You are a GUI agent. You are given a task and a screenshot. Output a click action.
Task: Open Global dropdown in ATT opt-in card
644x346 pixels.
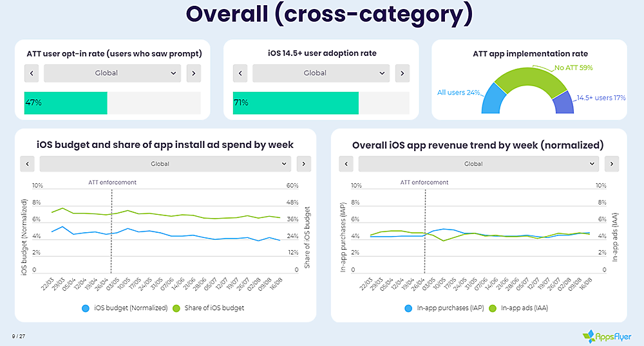pos(112,73)
